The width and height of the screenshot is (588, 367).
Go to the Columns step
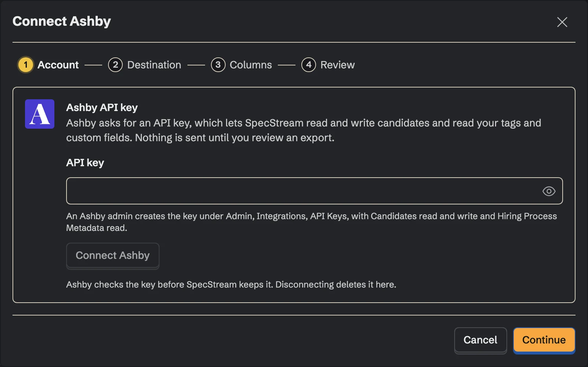point(241,65)
